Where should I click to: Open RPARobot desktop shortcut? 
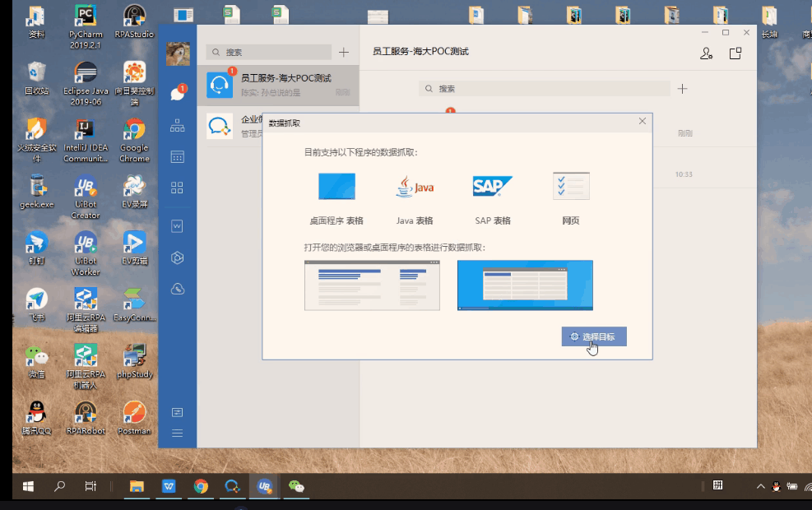tap(86, 418)
